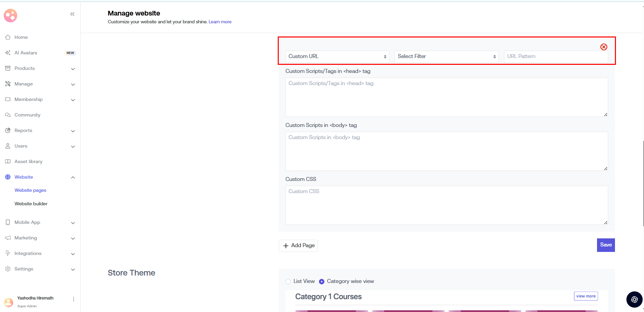Click the Home icon in sidebar
The height and width of the screenshot is (312, 644).
(8, 37)
